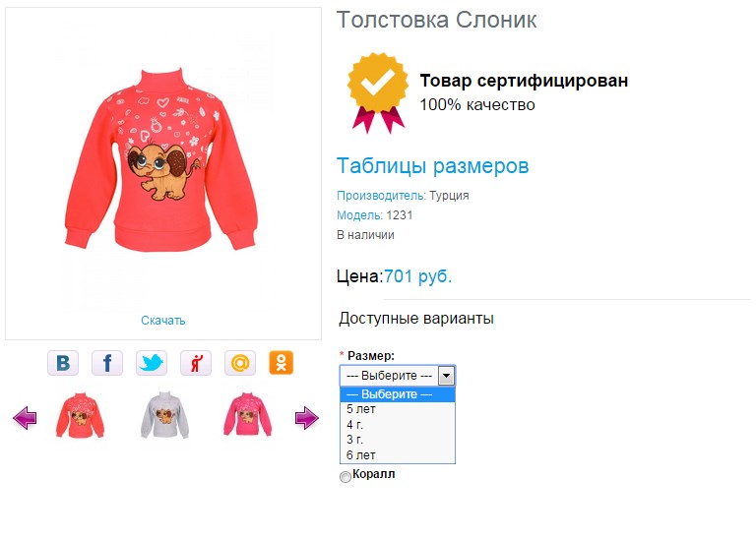Open the Размер dropdown arrow
The height and width of the screenshot is (539, 756).
click(447, 376)
